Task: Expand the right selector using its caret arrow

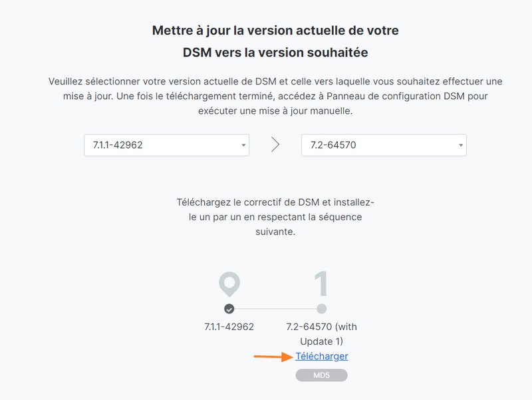Action: [x=460, y=144]
